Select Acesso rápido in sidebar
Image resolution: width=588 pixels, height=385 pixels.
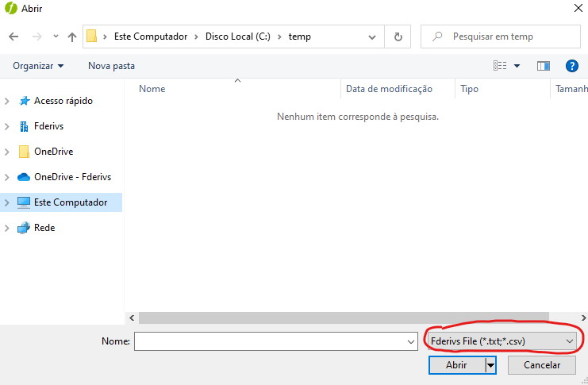pos(63,101)
